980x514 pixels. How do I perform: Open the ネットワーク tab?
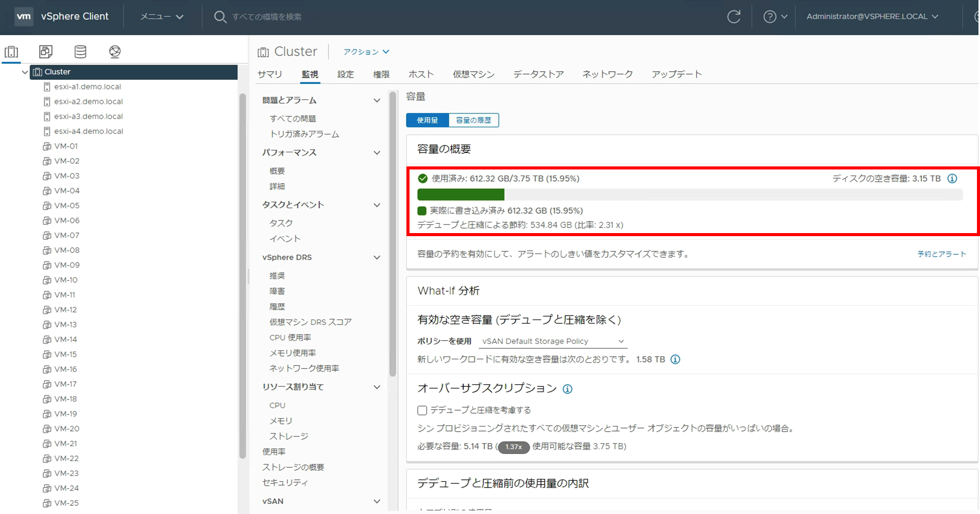pyautogui.click(x=608, y=74)
